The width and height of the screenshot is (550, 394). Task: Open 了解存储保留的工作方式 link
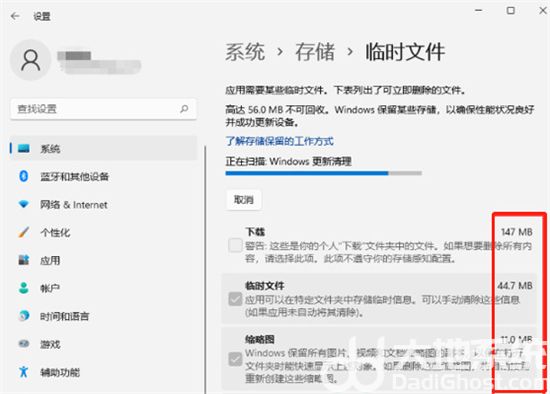(279, 141)
